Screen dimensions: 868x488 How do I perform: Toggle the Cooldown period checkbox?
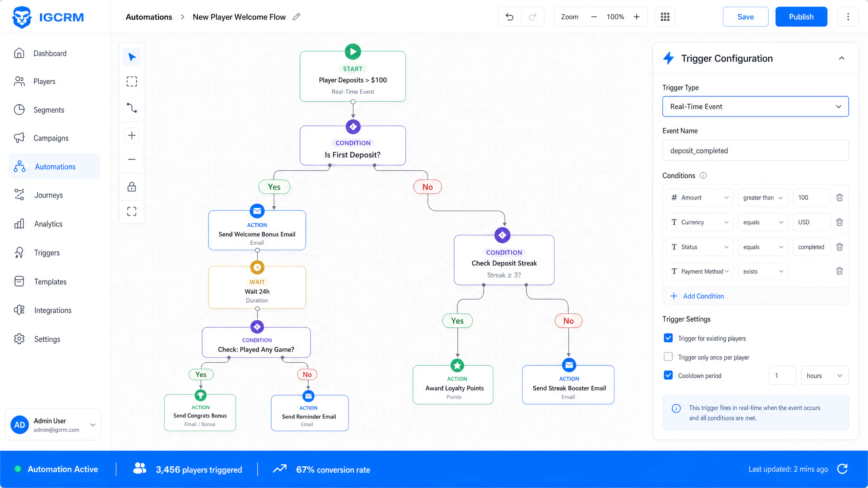point(668,375)
